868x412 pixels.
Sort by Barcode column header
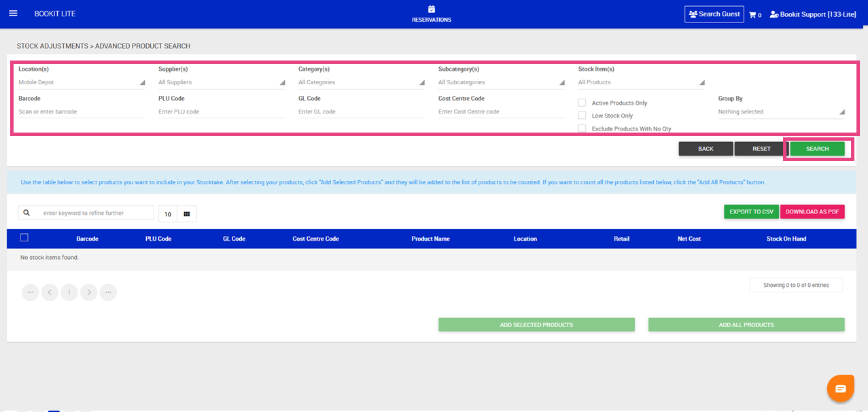click(88, 239)
